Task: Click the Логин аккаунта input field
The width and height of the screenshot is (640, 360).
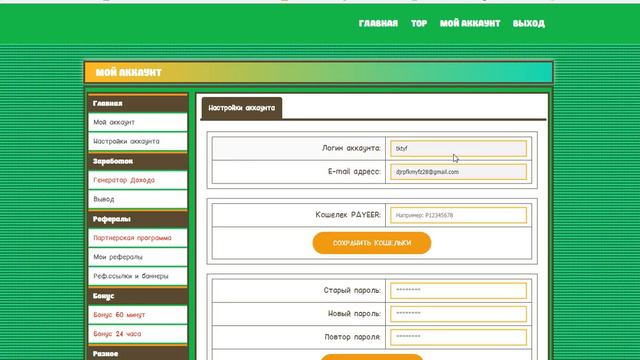Action: [458, 149]
